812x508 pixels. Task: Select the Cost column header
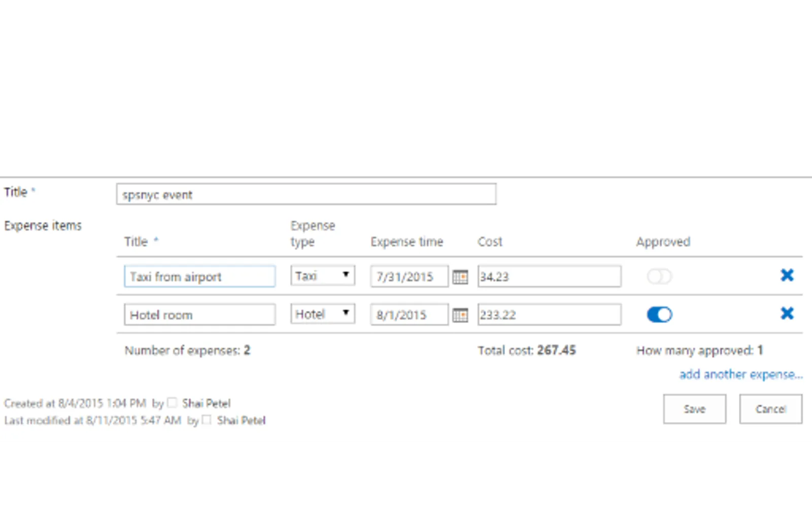490,242
